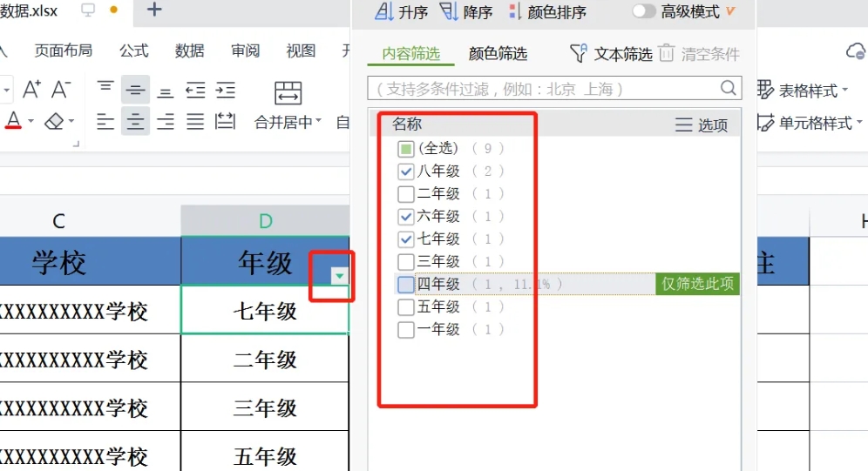Select the cell containing 二年级
868x471 pixels.
[265, 359]
